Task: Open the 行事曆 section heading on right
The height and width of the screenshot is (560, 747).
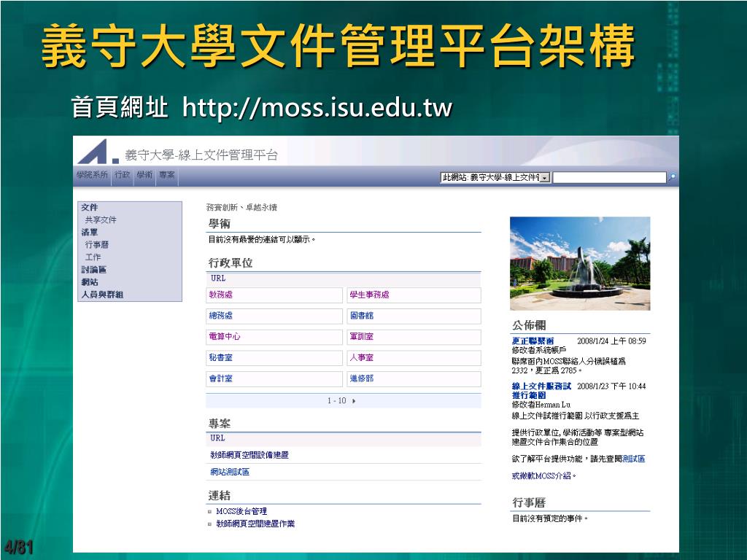Action: tap(529, 502)
